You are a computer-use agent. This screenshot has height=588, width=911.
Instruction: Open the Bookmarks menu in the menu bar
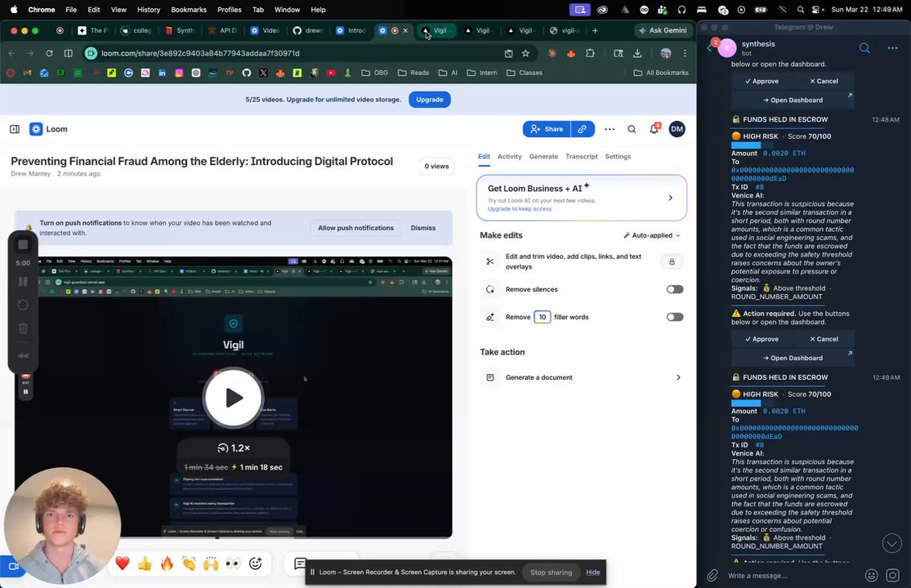(188, 9)
